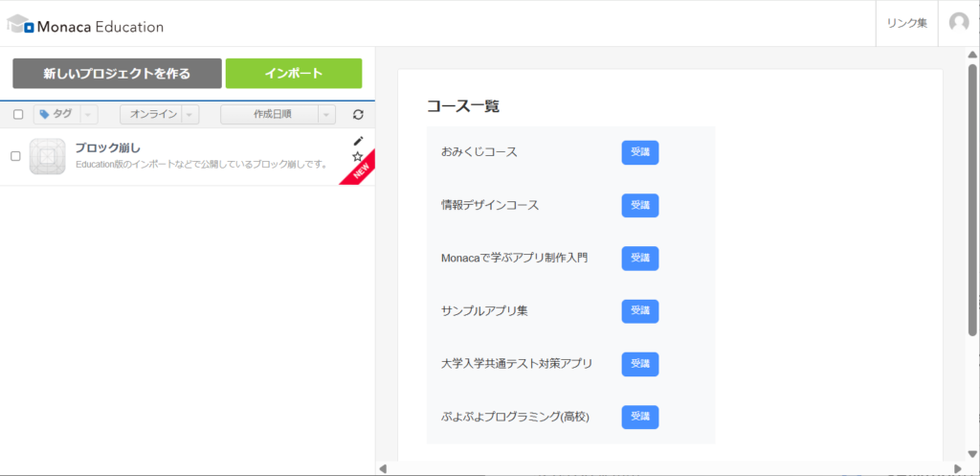Viewport: 980px width, 476px height.
Task: Click 受講 for おみくじコース
Action: point(639,152)
